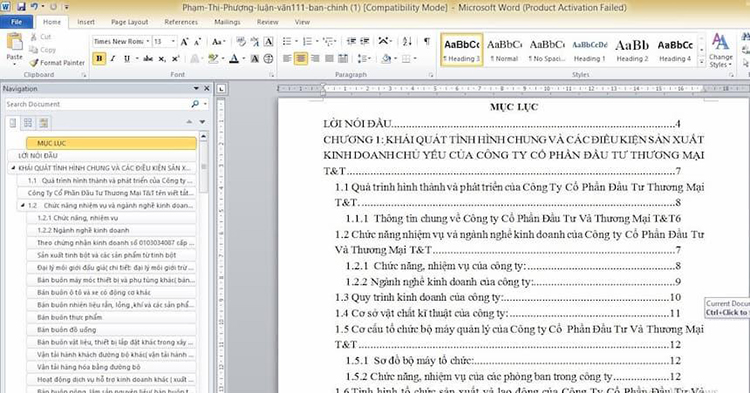Toggle Underline formatting
The height and width of the screenshot is (393, 750).
[127, 59]
